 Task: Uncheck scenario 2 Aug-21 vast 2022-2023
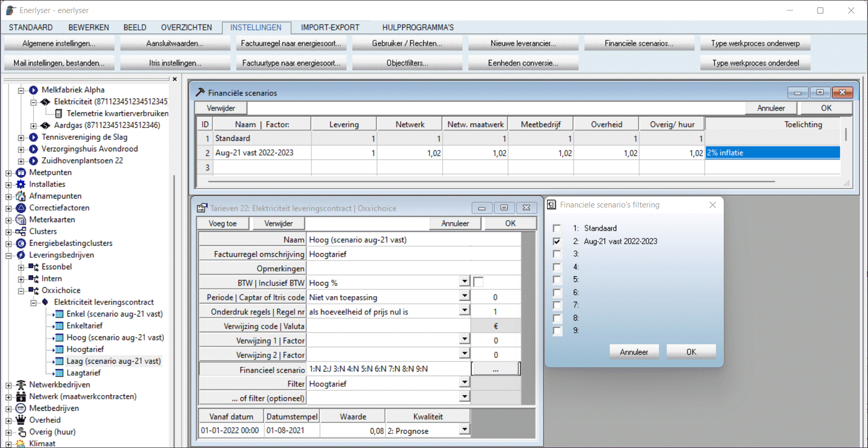pyautogui.click(x=557, y=242)
